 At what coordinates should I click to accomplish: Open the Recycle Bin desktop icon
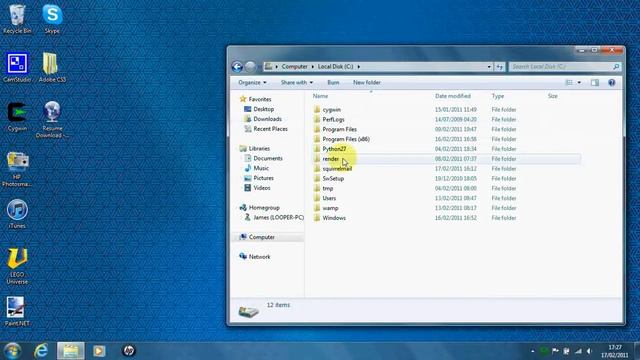tap(17, 19)
